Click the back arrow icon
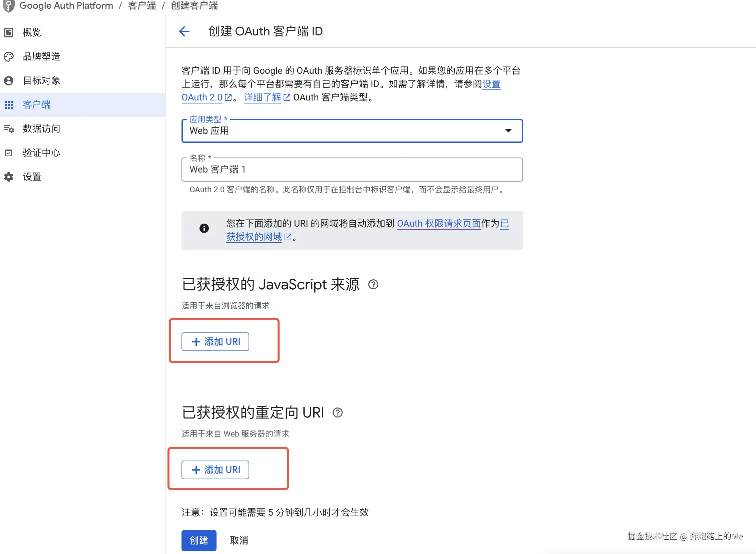This screenshot has height=554, width=756. (x=184, y=31)
